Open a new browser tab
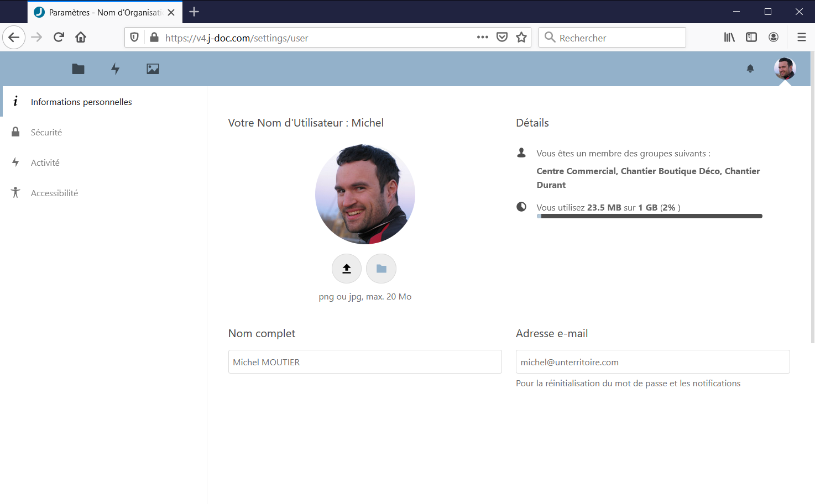 coord(194,12)
